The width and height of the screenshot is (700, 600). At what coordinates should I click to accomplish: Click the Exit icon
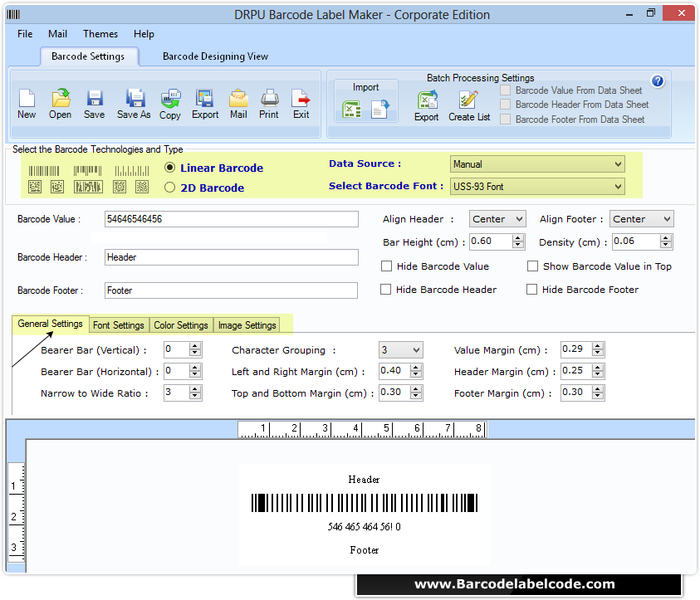pos(301,98)
